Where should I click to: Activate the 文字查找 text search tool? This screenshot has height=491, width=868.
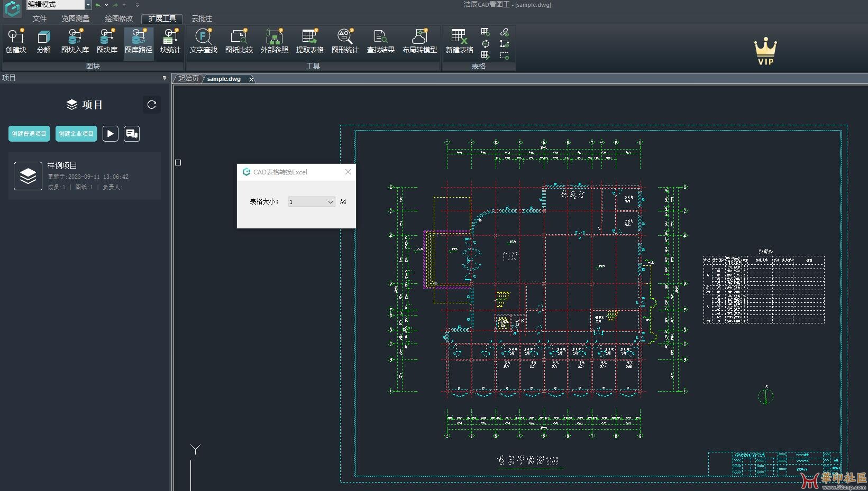(203, 41)
